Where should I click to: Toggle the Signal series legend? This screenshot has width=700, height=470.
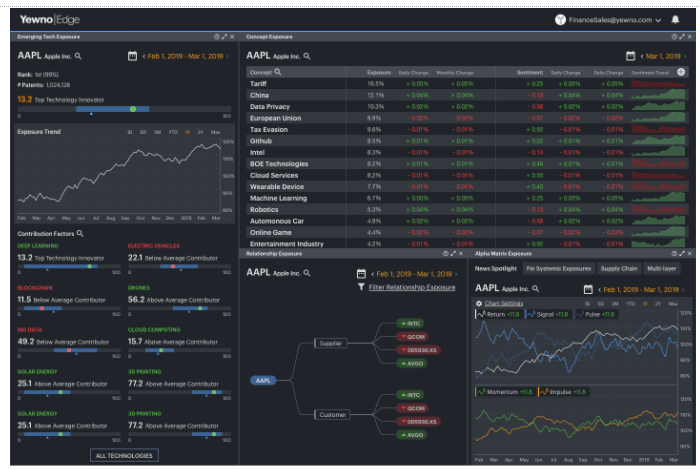(x=548, y=314)
